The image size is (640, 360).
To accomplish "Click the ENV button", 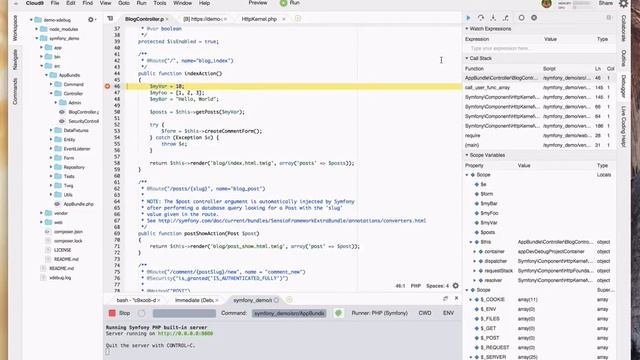I will pyautogui.click(x=448, y=313).
